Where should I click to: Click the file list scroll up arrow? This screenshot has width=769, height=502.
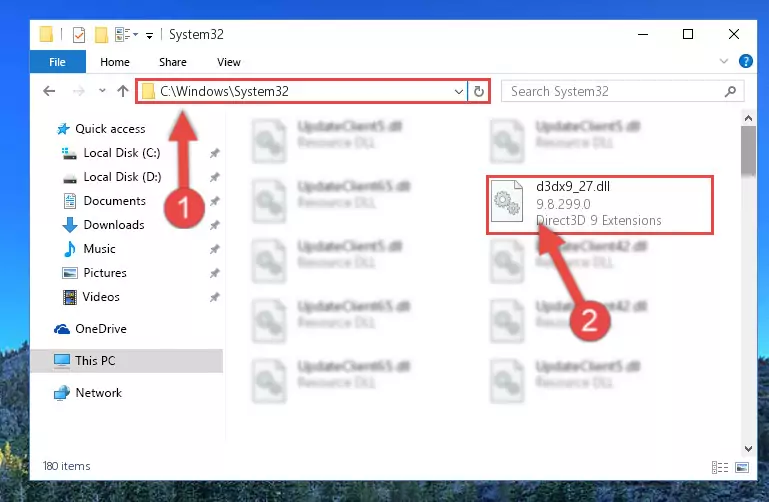(748, 118)
